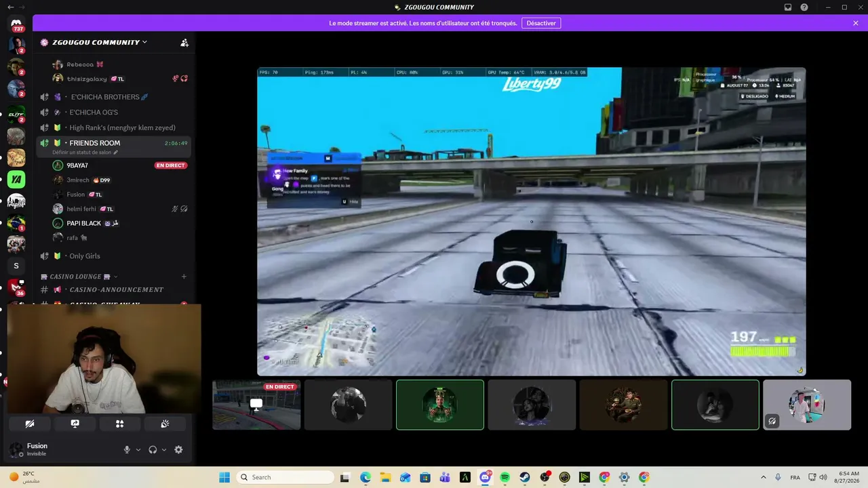Share your screen in voice channel
This screenshot has width=868, height=488.
tap(75, 424)
